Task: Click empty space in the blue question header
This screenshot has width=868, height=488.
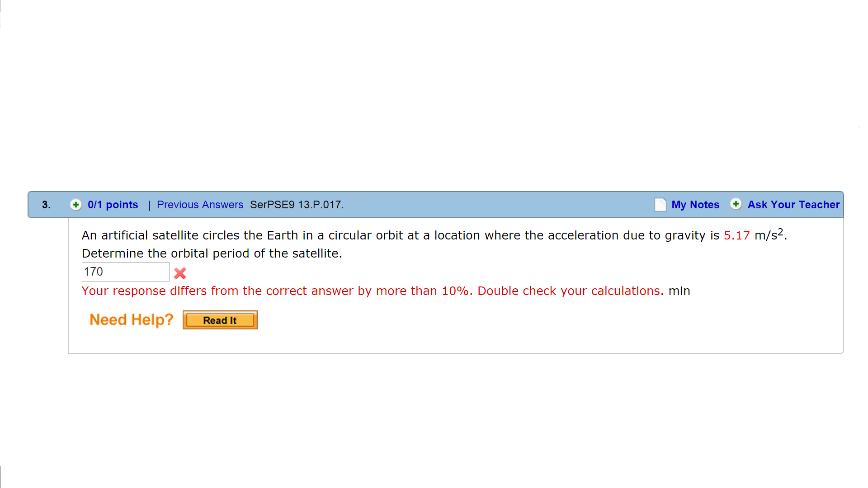Action: click(x=497, y=205)
